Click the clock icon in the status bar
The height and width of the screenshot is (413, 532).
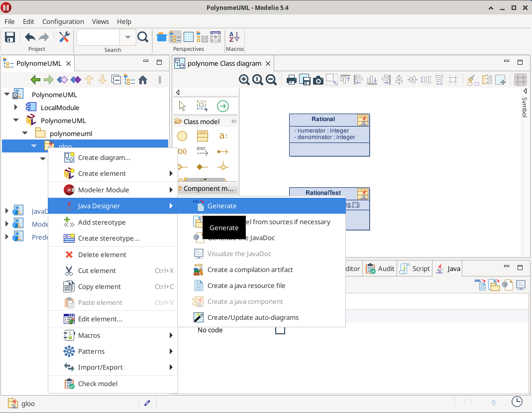click(517, 402)
